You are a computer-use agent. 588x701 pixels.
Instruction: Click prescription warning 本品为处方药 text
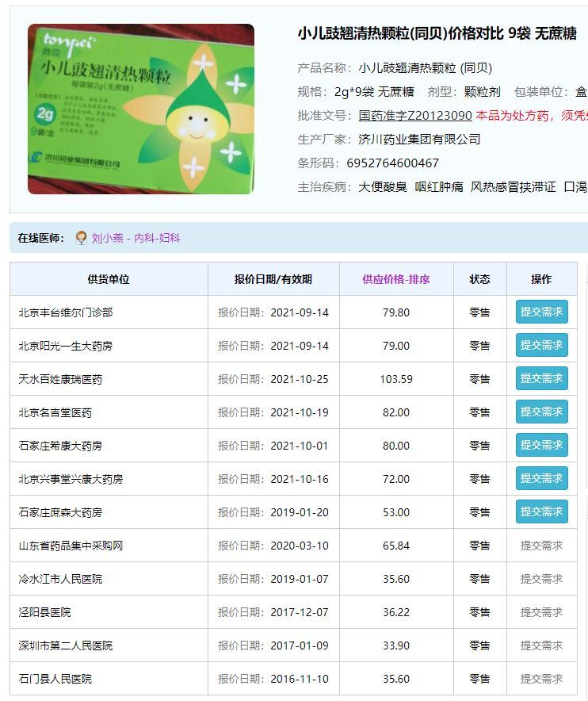512,115
